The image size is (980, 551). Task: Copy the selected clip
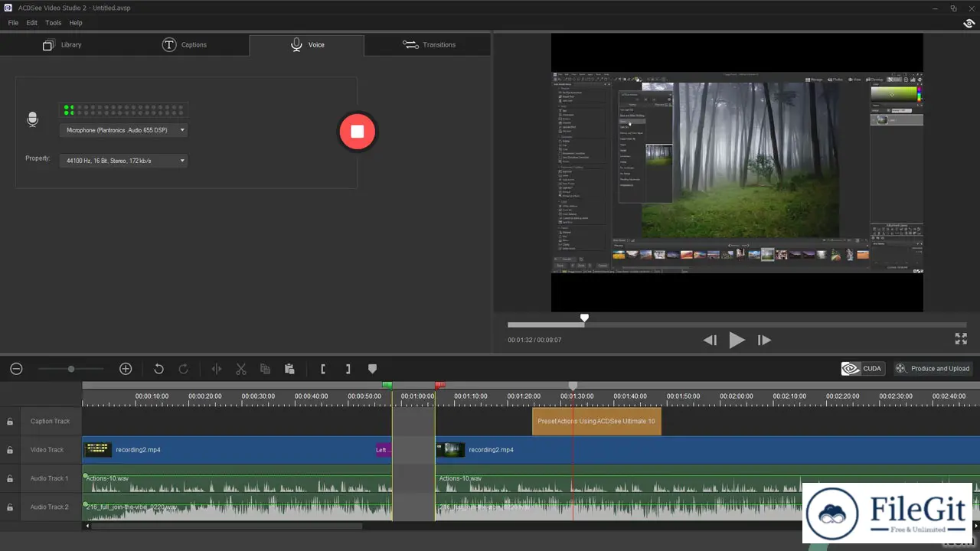pyautogui.click(x=265, y=369)
